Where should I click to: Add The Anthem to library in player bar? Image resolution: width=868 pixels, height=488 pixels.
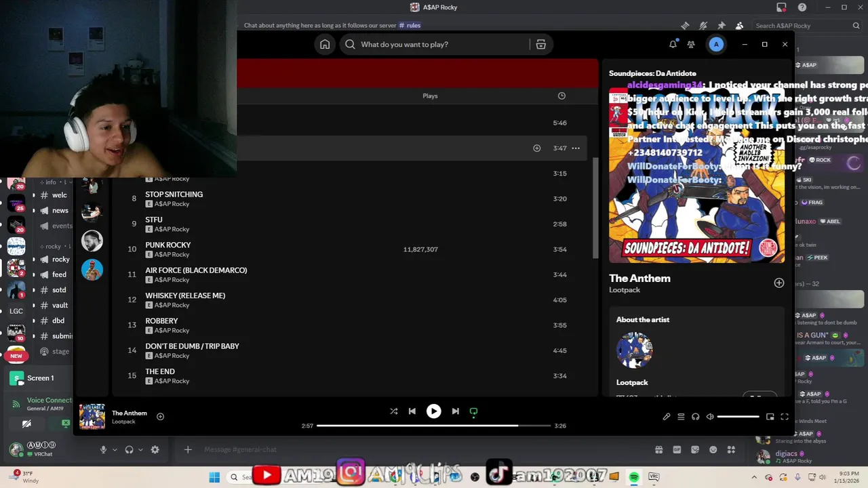point(160,416)
